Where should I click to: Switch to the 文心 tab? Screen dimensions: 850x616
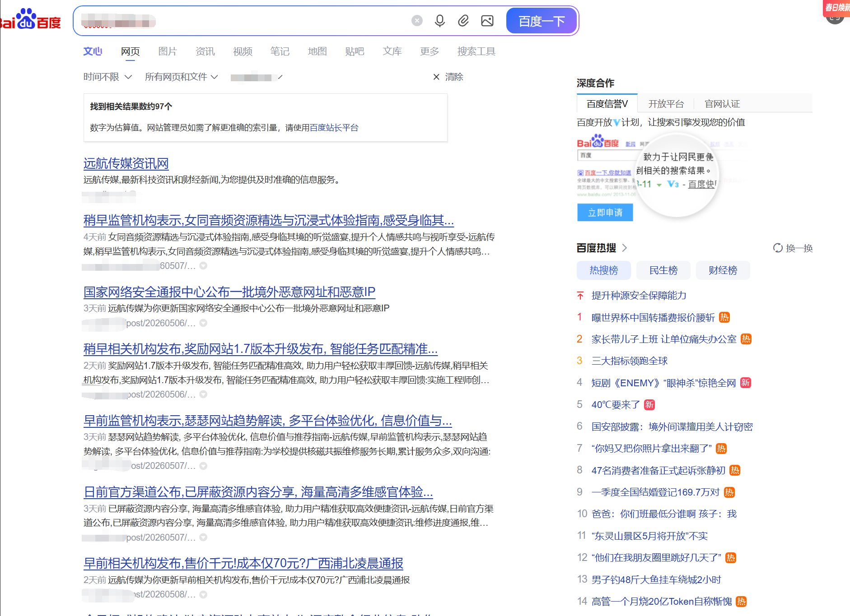pyautogui.click(x=93, y=51)
